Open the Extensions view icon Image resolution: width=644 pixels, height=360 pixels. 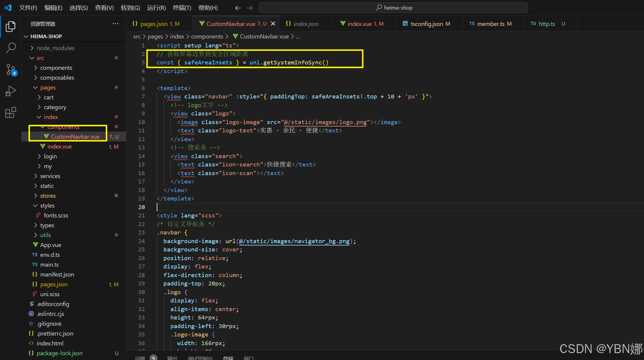[x=10, y=112]
